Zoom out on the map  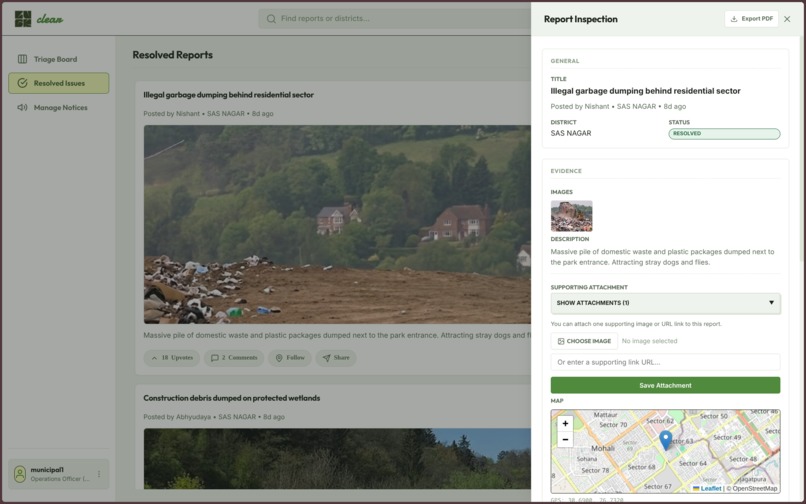coord(565,440)
